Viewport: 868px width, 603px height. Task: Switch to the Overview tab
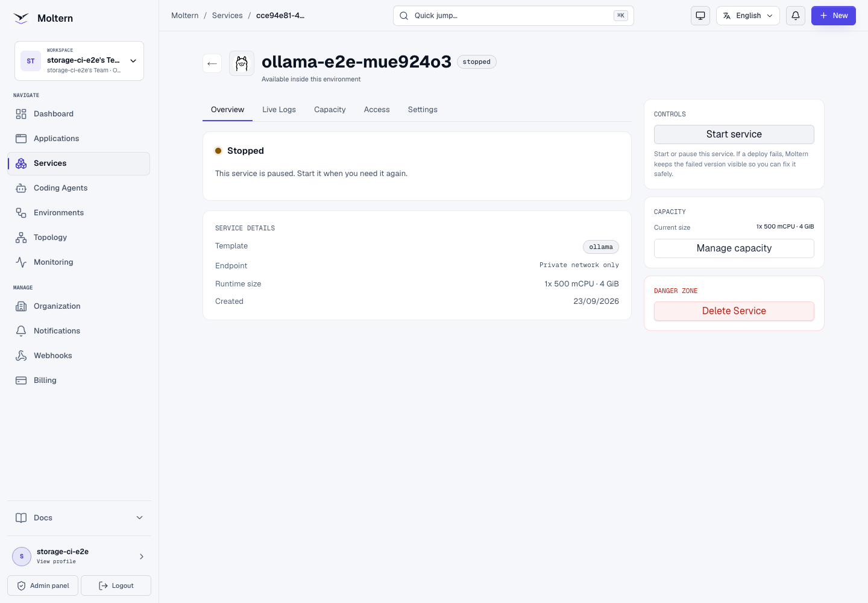[227, 110]
